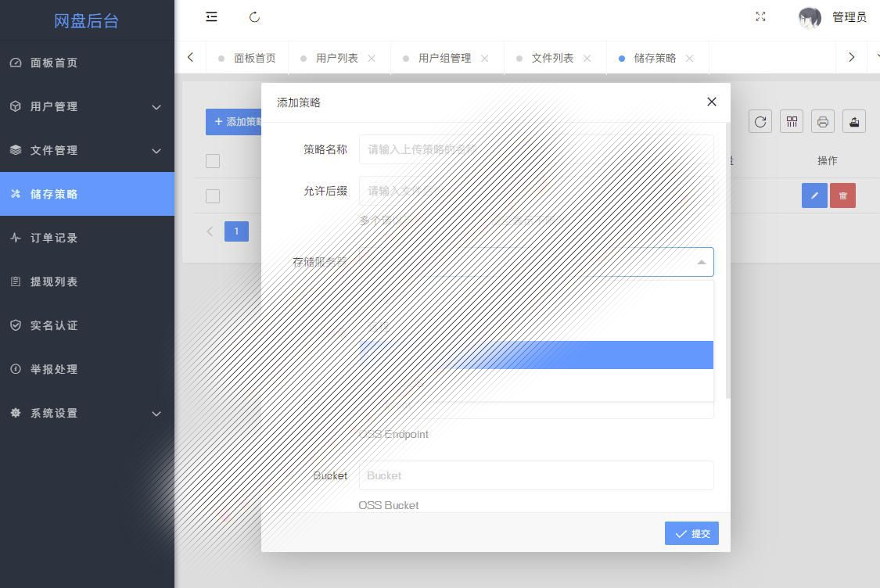Open 实名认证 in the sidebar

[87, 325]
